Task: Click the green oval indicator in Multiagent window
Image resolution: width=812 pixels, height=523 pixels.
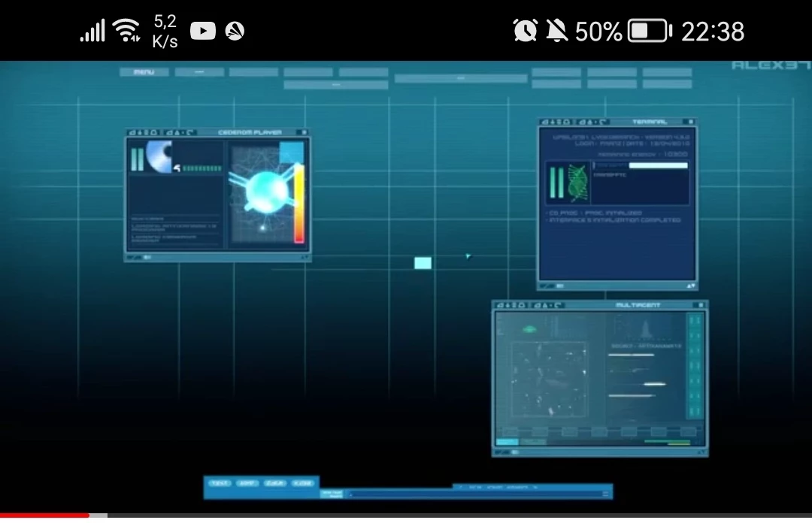Action: [529, 329]
